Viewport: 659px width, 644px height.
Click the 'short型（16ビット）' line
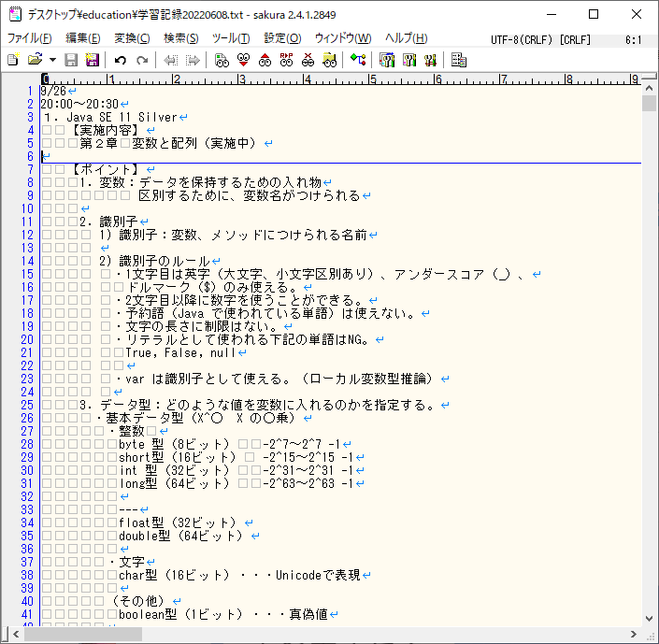(178, 457)
